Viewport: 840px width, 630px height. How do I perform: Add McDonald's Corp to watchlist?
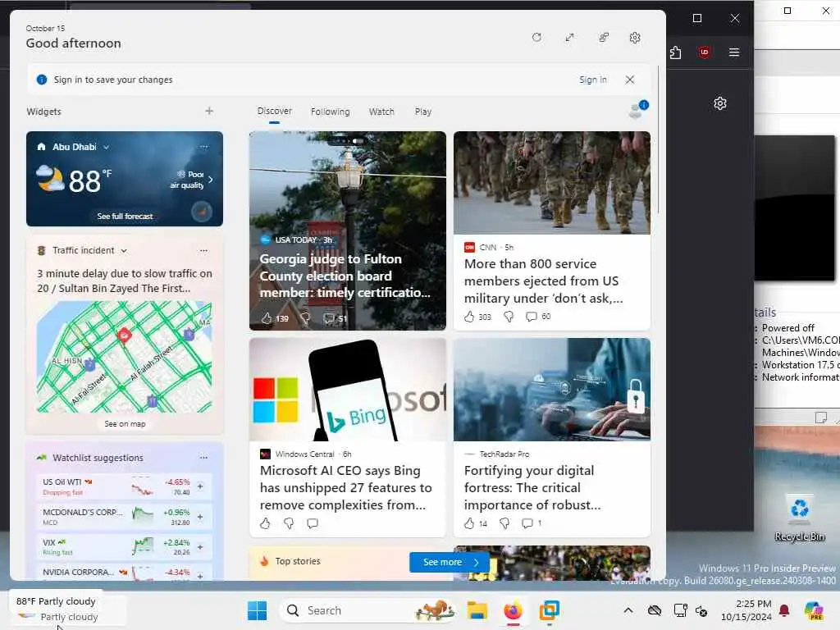pyautogui.click(x=200, y=517)
